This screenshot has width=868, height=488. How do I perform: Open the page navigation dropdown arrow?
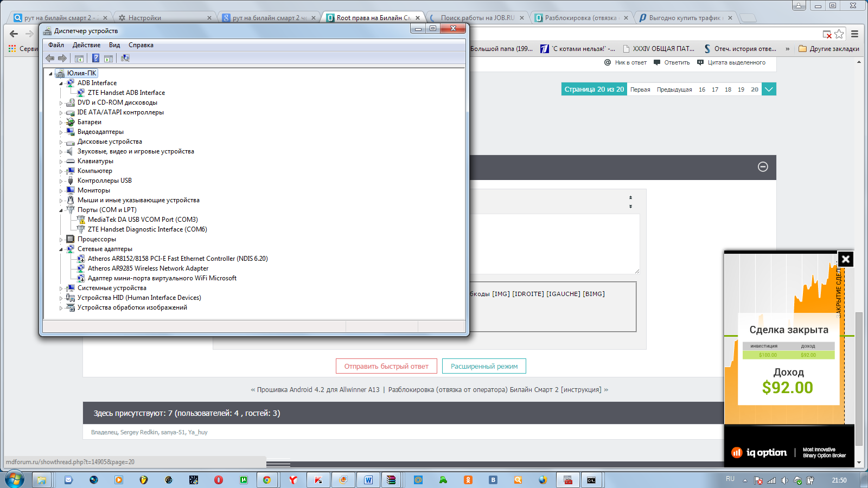tap(769, 89)
